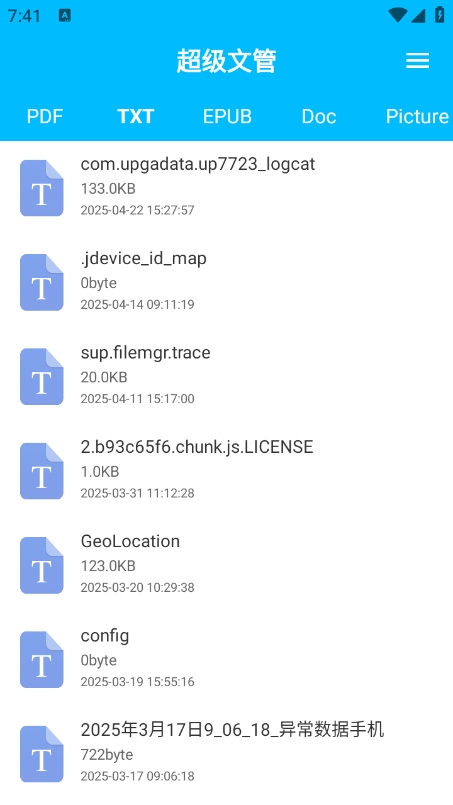The height and width of the screenshot is (805, 453).
Task: Switch to the PDF tab
Action: click(x=45, y=117)
